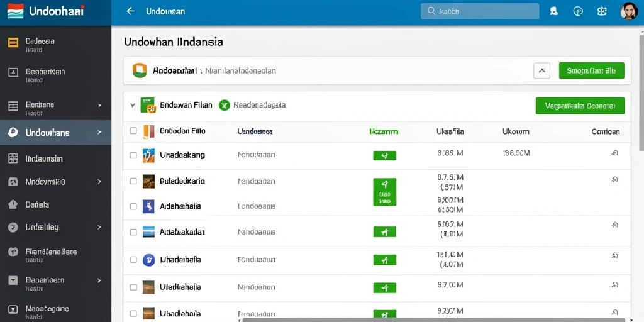The height and width of the screenshot is (322, 644).
Task: Sort by the Ikzanm column header
Action: (384, 131)
